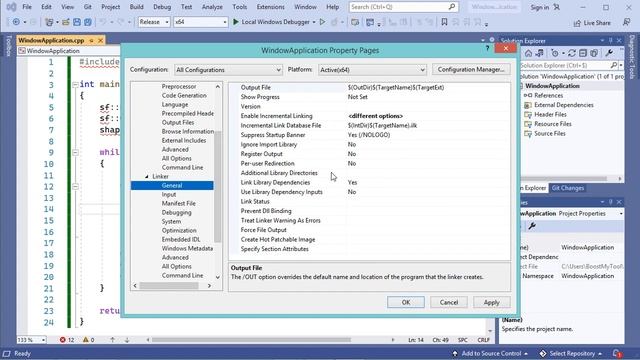640x360 pixels.
Task: Click the notifications bell in status bar
Action: (617, 353)
